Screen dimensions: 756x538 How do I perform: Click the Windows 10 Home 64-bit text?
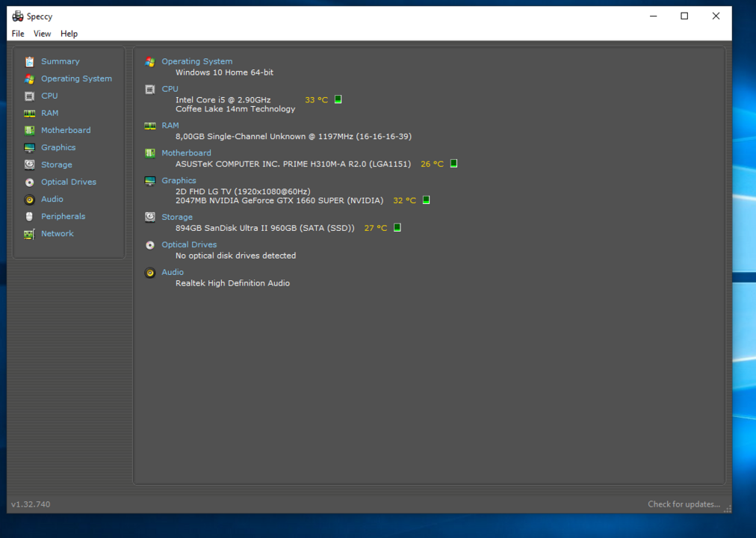point(224,72)
